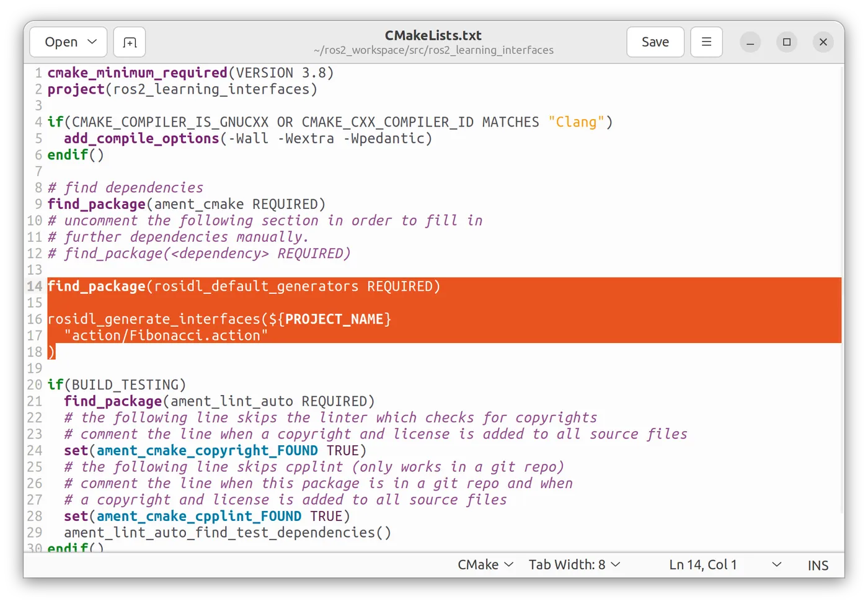Click the '# find dependencies' comment
Screen dimensions: 868x604
[x=125, y=188]
